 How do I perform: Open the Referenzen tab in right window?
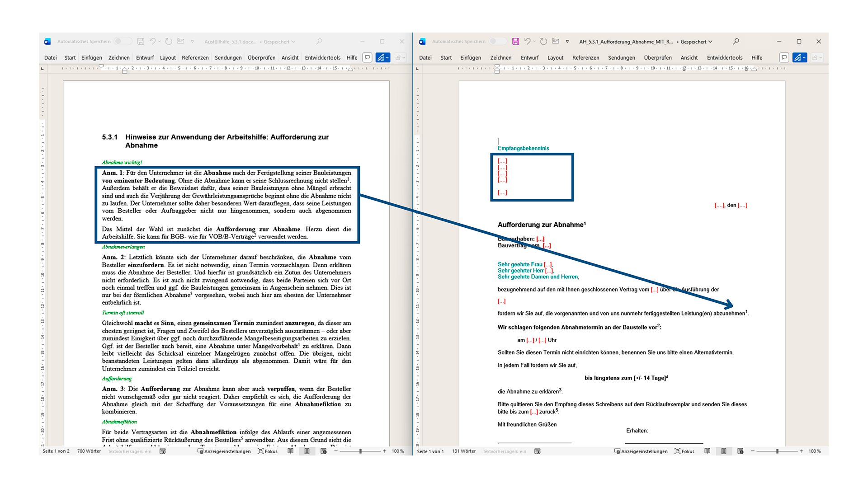coord(585,58)
